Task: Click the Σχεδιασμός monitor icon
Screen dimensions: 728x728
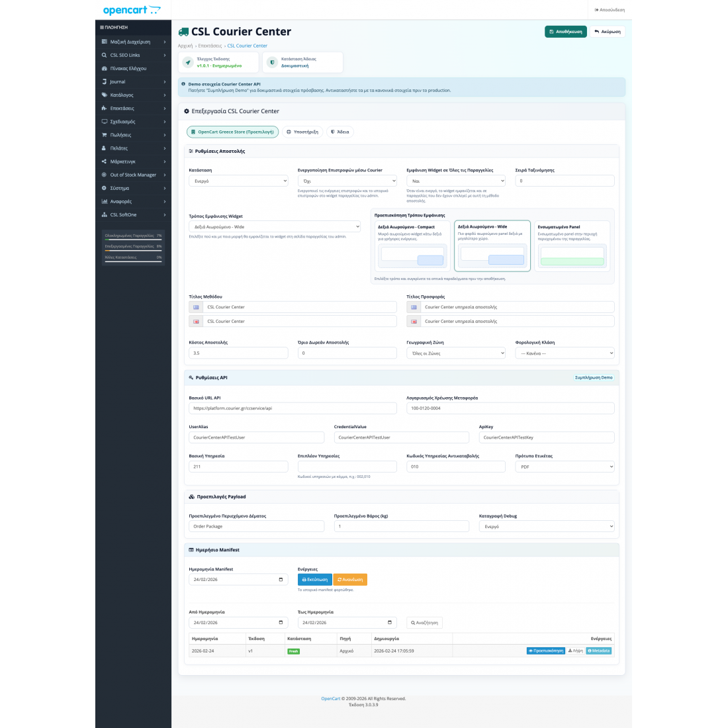Action: (x=104, y=122)
